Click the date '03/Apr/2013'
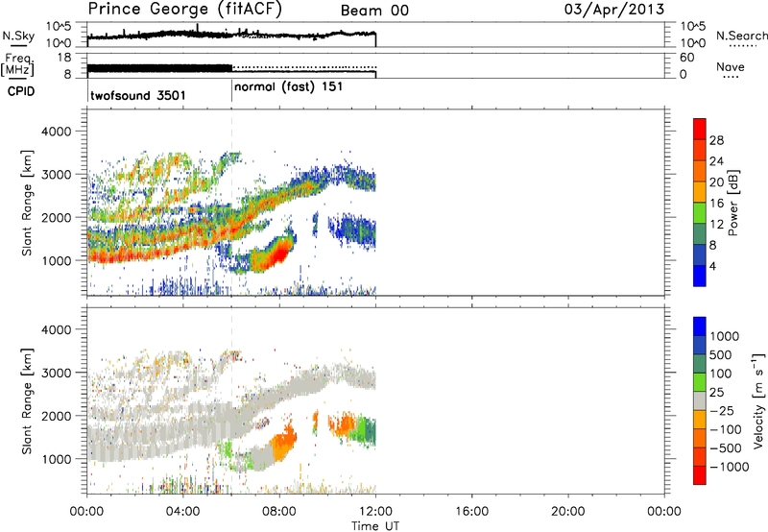768x532 pixels. pyautogui.click(x=614, y=10)
